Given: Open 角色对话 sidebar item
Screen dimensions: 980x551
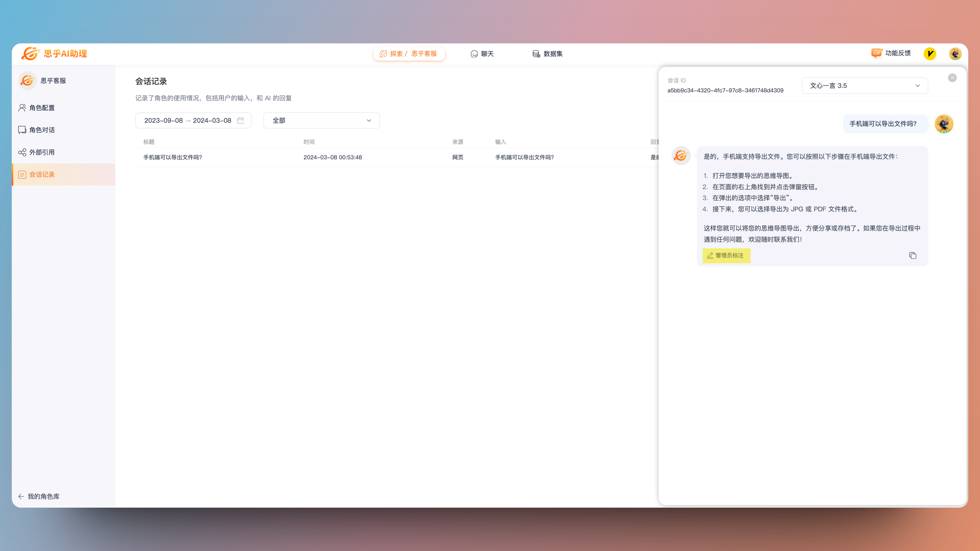Looking at the screenshot, I should [42, 130].
